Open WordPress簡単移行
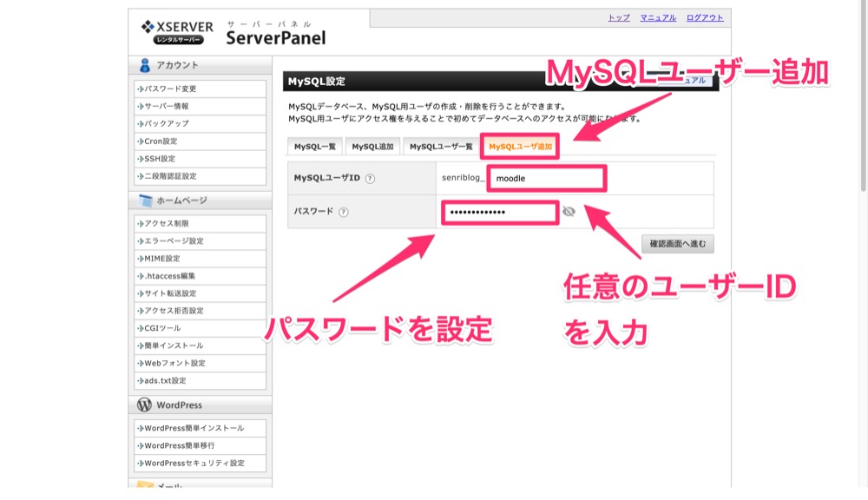The image size is (868, 500). 200,445
